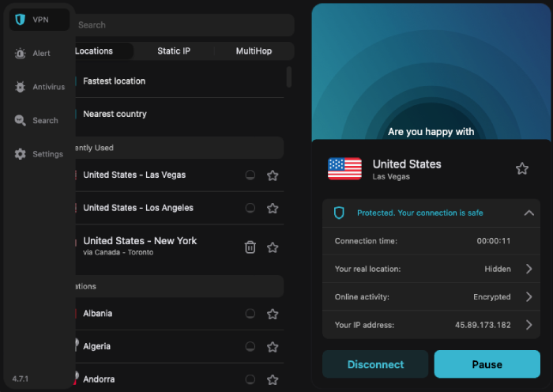Connect to Nearest country
This screenshot has height=392, width=553.
tap(179, 114)
